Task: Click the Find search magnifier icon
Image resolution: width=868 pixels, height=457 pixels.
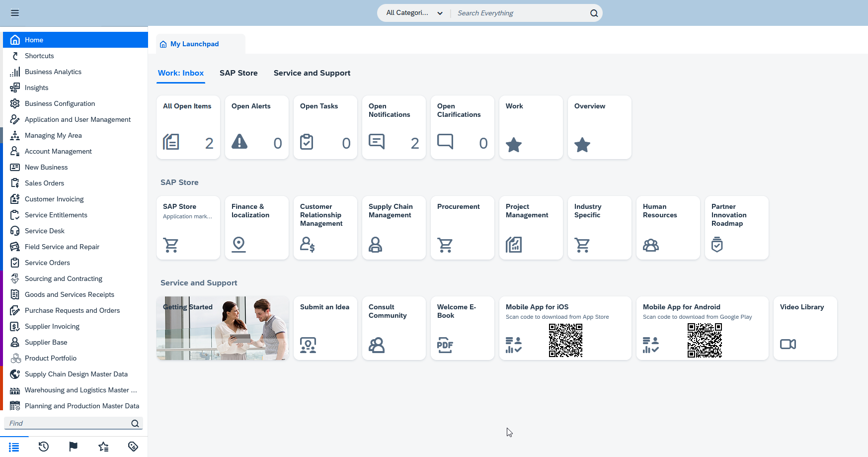Action: tap(135, 423)
